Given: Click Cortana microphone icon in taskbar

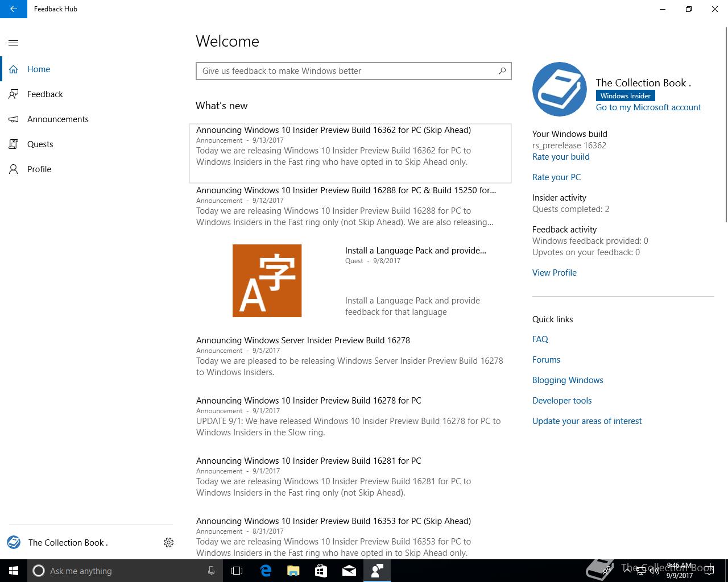Looking at the screenshot, I should (211, 571).
